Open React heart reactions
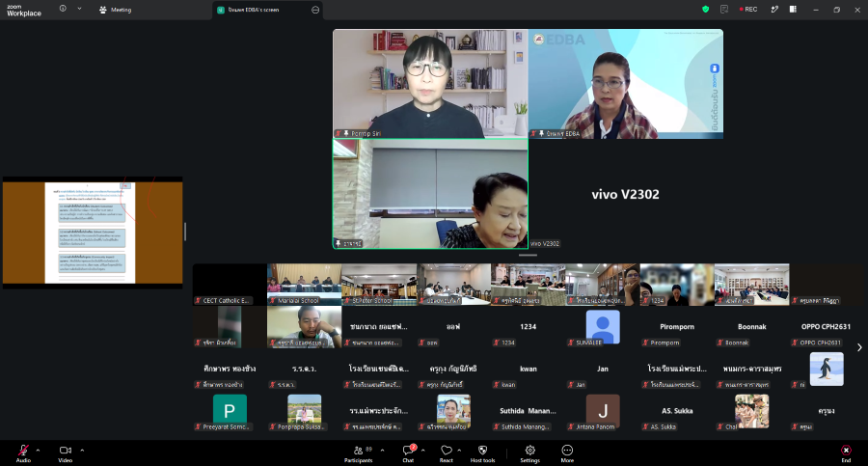868x466 pixels. pyautogui.click(x=447, y=452)
